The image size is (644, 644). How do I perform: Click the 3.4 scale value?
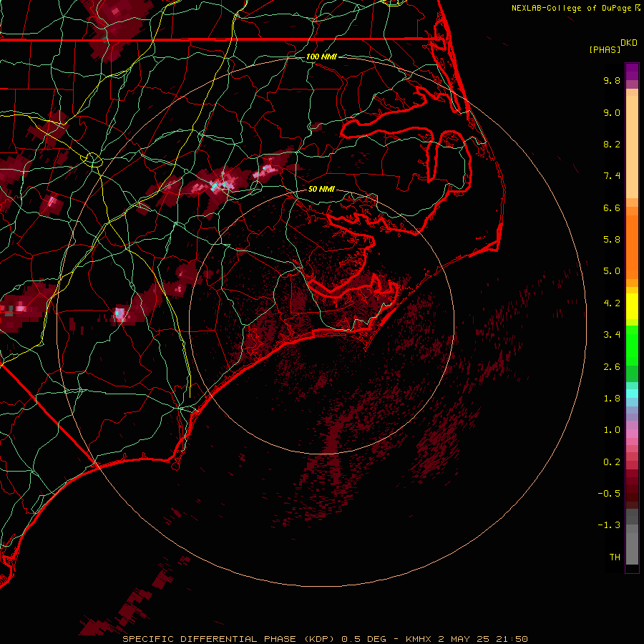pyautogui.click(x=612, y=335)
